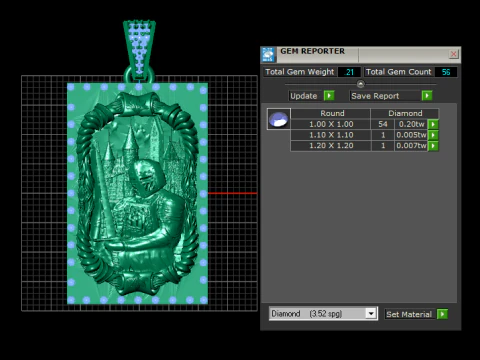
Task: Select the 1.00 X 1.00 size cell
Action: 331,124
